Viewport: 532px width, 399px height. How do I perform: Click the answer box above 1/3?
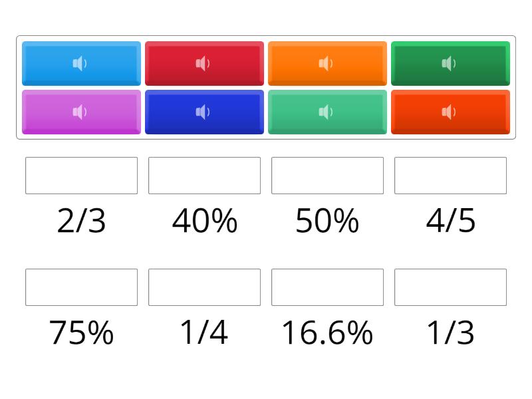point(450,287)
